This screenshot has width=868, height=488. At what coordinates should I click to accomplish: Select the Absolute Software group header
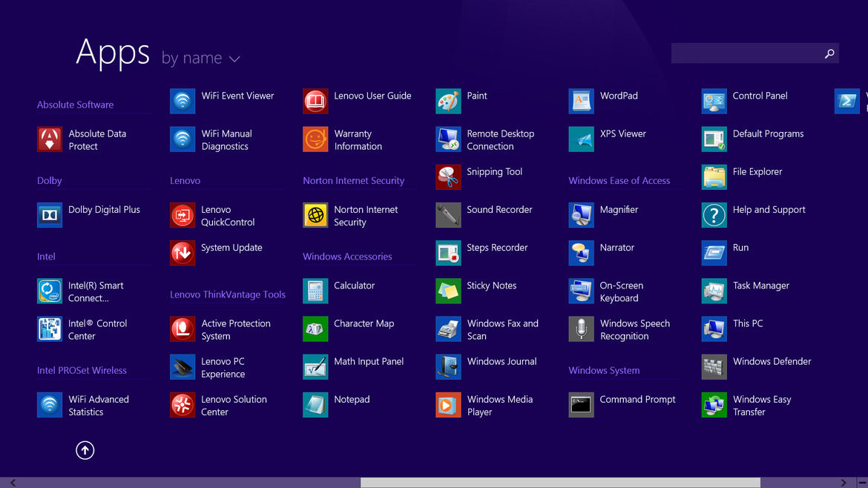click(x=75, y=105)
